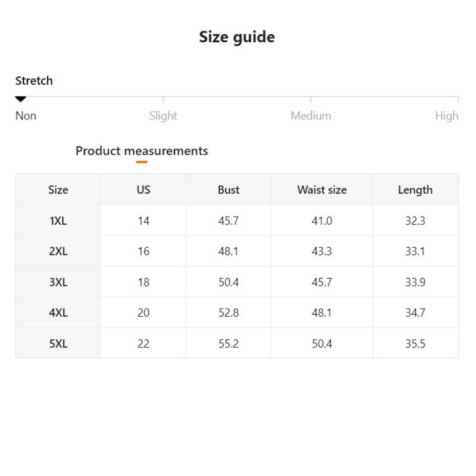Select the 3XL size row

pyautogui.click(x=58, y=282)
